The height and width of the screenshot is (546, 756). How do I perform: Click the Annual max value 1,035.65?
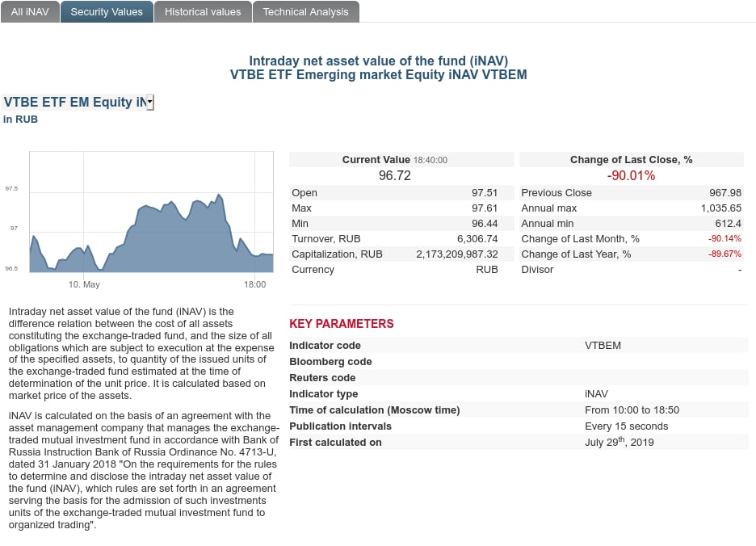721,208
